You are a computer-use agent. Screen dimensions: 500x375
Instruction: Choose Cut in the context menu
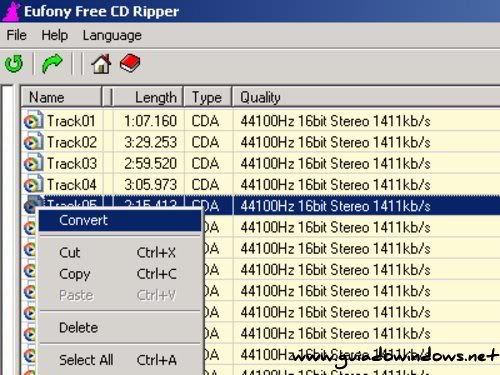click(x=120, y=253)
